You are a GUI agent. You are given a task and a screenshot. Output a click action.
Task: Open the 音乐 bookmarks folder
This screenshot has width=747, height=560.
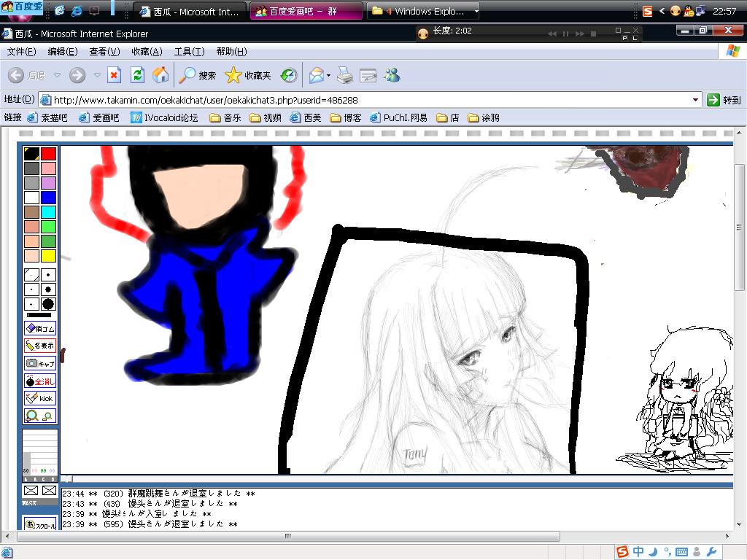pyautogui.click(x=225, y=117)
